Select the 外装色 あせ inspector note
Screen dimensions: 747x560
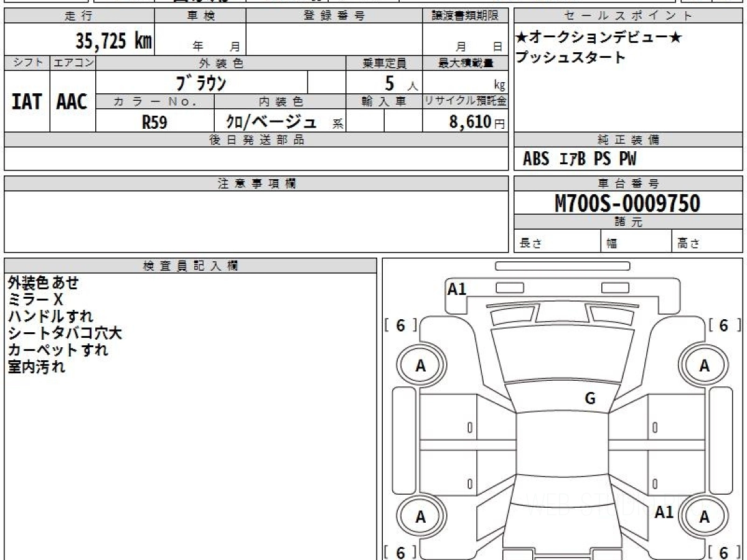44,282
